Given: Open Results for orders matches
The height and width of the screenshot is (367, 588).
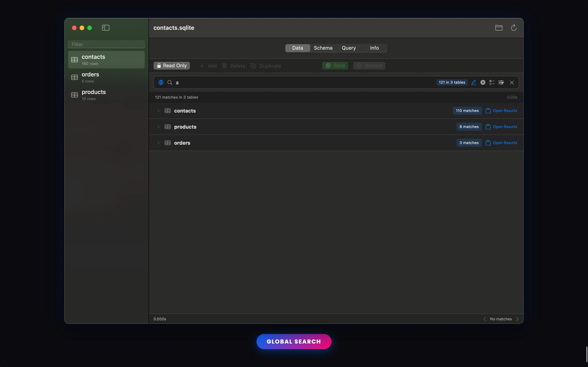Looking at the screenshot, I should 501,143.
